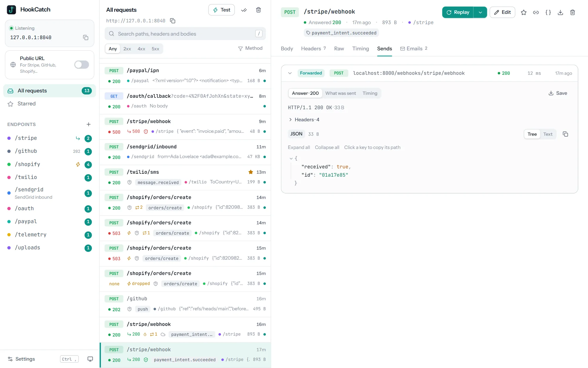The image size is (588, 368).
Task: Replay the request
Action: pos(458,12)
